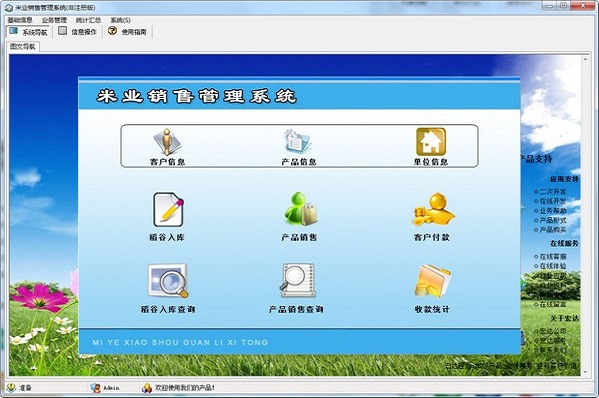599x398 pixels.
Task: Click the vertical scrollbar down arrow
Action: [x=585, y=372]
